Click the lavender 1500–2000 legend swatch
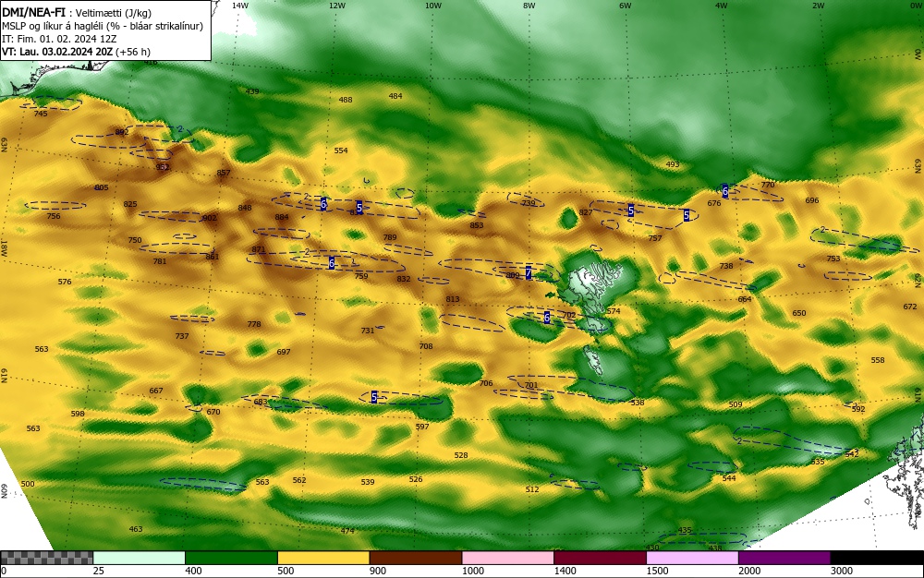This screenshot has width=924, height=578. pos(692,558)
